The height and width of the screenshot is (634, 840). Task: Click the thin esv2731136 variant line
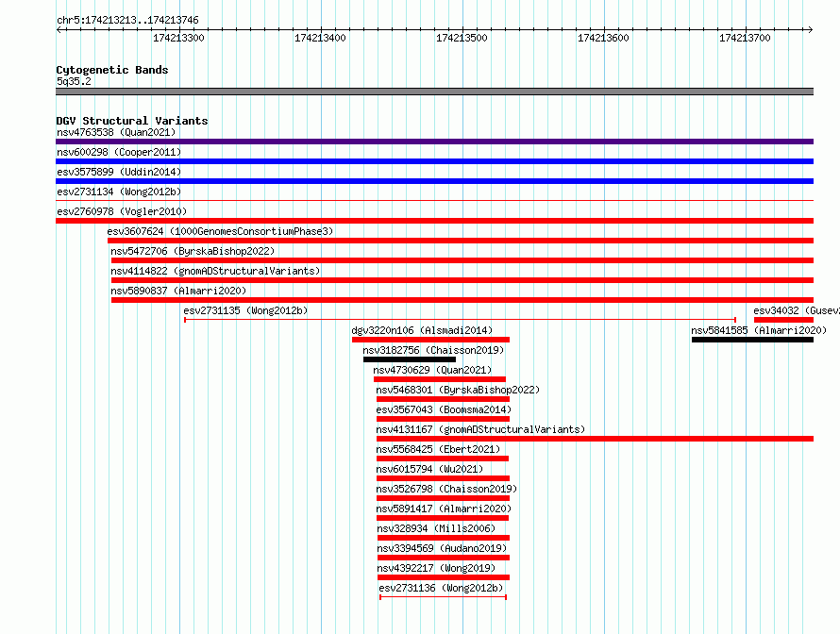(443, 597)
